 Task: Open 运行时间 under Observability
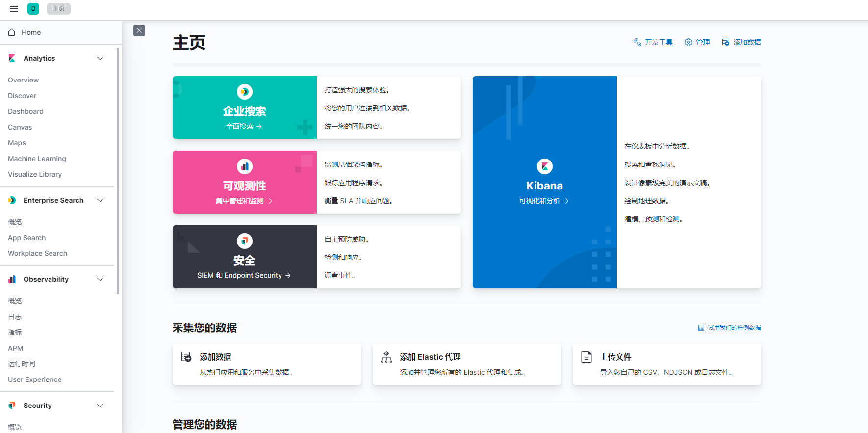[x=22, y=364]
